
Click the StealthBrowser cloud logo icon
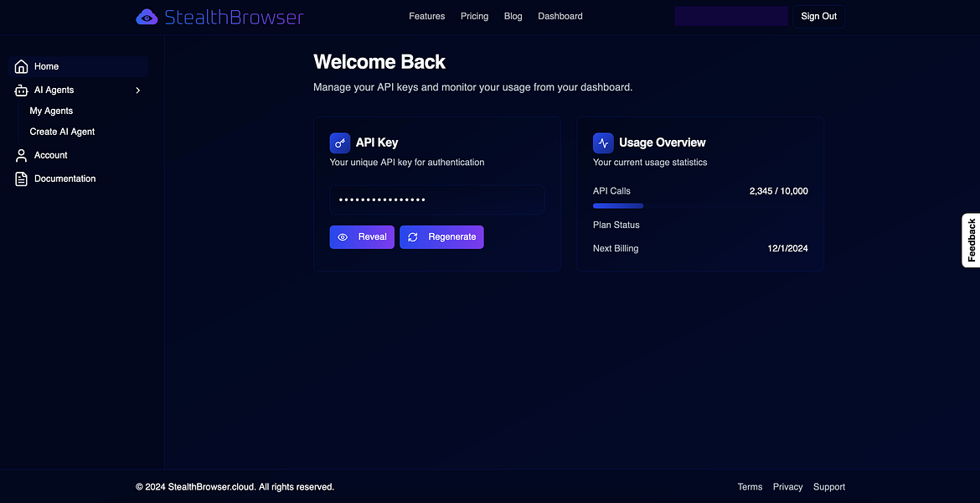click(x=146, y=16)
